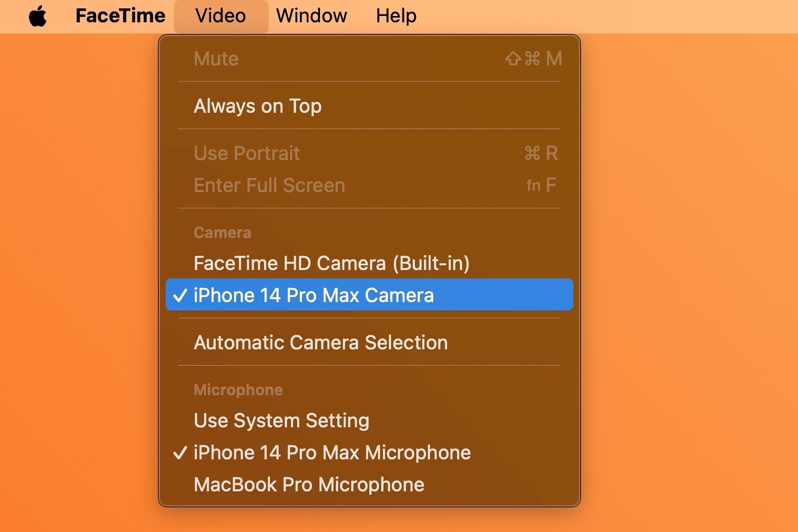
Task: Open the Help menu
Action: tap(396, 16)
